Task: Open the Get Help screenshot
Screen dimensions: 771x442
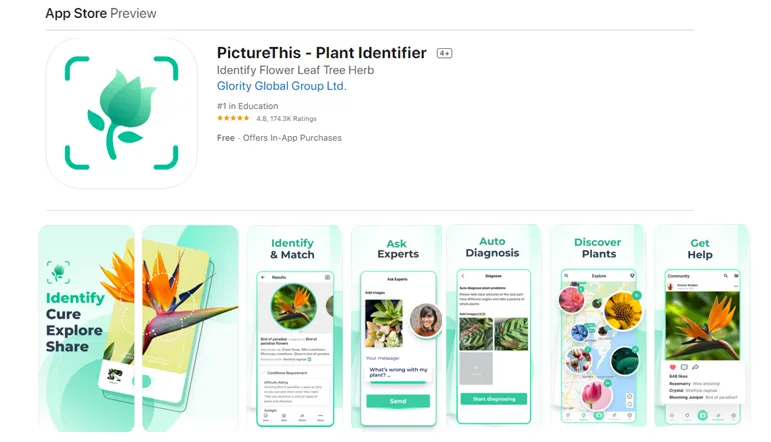Action: (x=702, y=326)
